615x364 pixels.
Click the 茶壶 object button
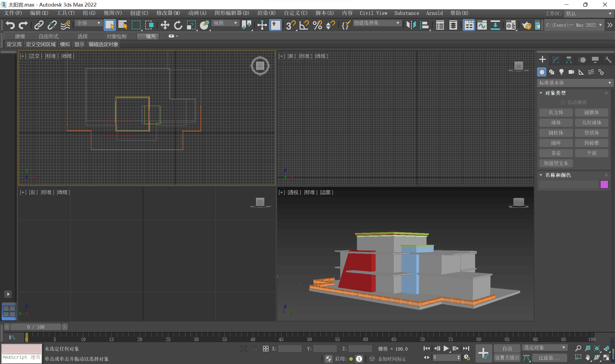556,153
